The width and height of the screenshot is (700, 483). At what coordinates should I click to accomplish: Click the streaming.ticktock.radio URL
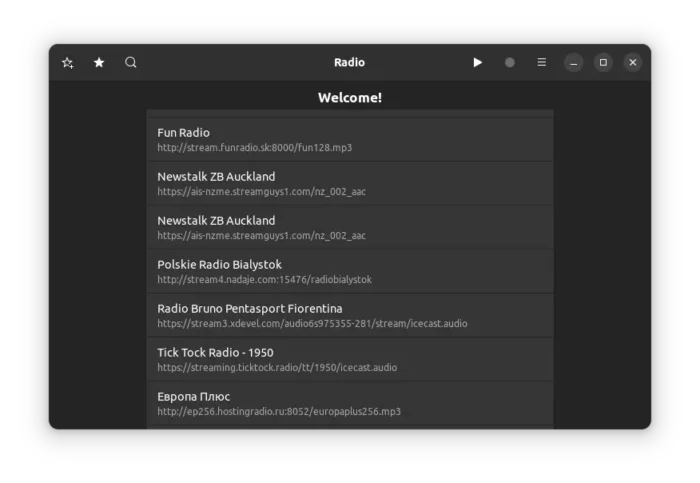[x=277, y=367]
